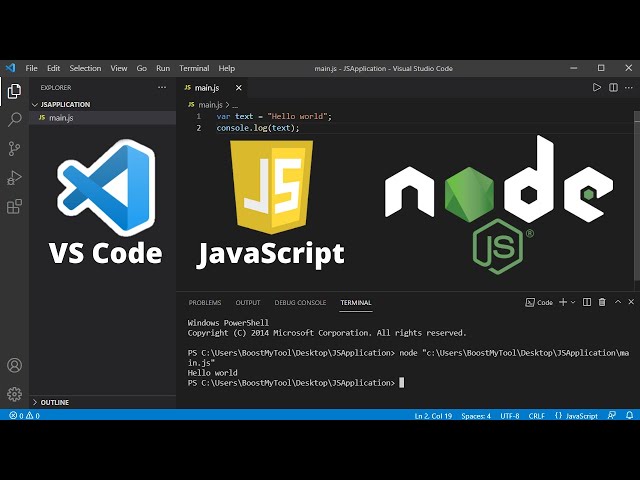Open the Edit menu
This screenshot has width=640, height=480.
click(53, 68)
